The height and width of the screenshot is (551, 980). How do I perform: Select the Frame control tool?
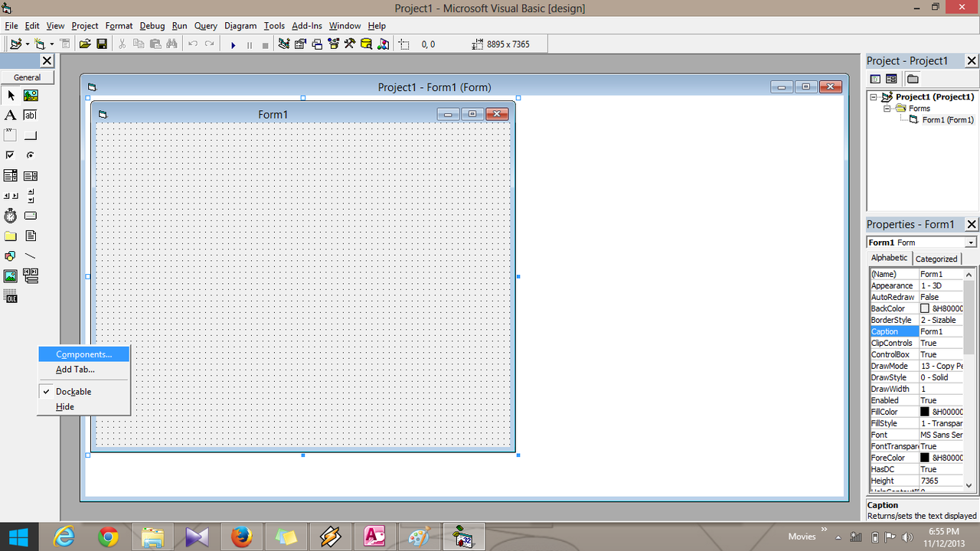click(11, 135)
